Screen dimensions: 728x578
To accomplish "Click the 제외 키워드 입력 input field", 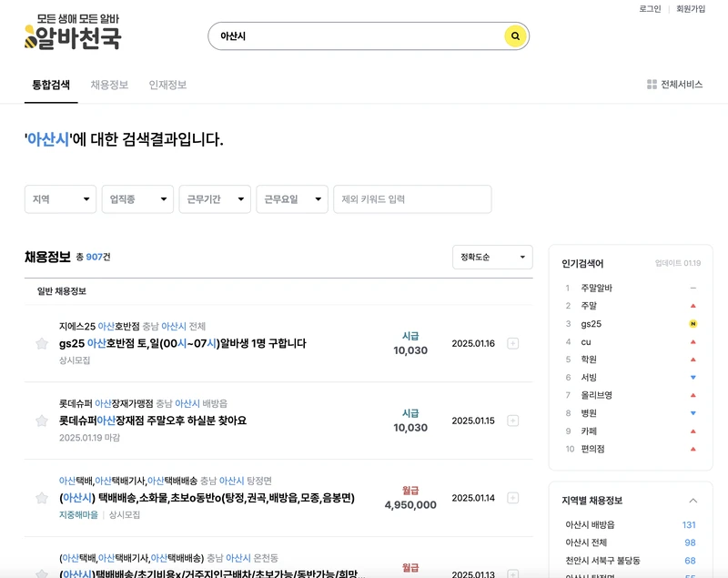I will click(x=411, y=198).
